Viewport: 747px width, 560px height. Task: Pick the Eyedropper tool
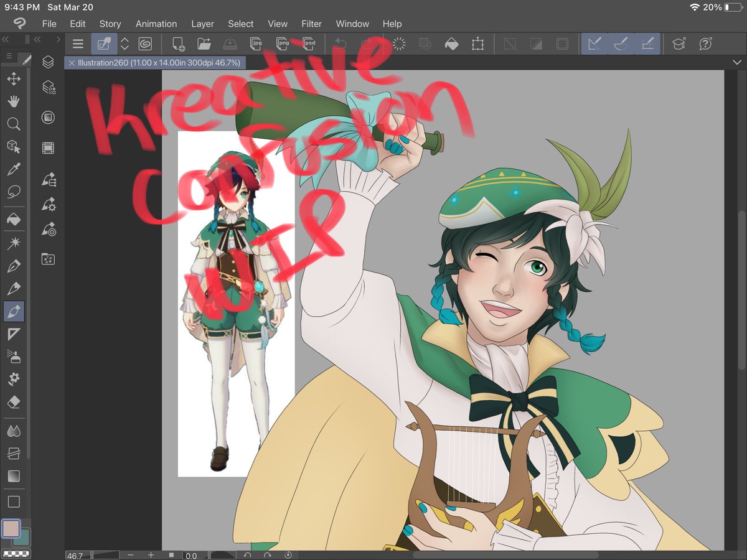tap(14, 169)
